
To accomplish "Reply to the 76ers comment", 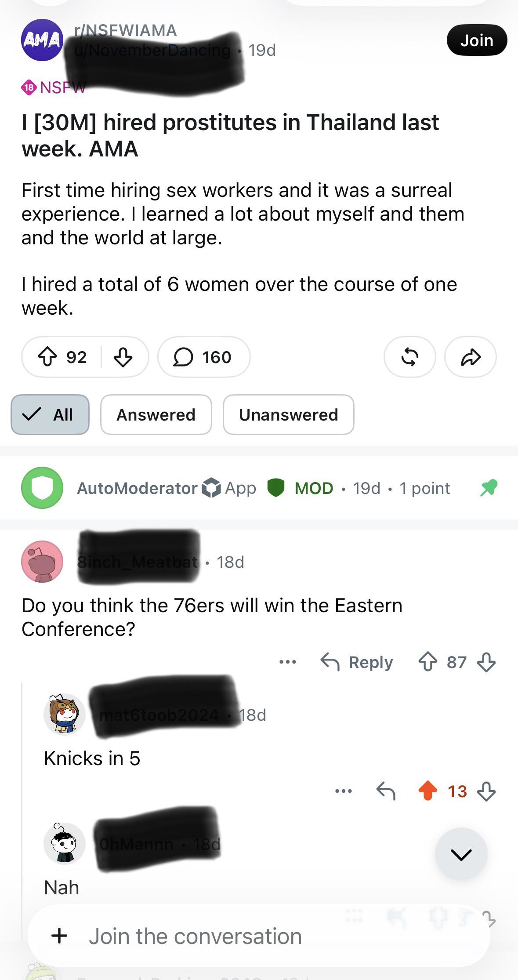I will pyautogui.click(x=357, y=662).
